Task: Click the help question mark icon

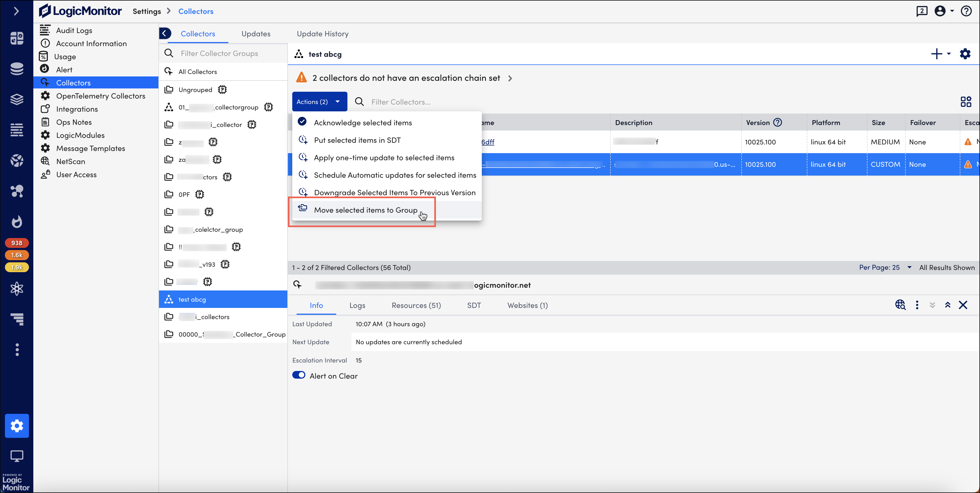Action: (966, 11)
